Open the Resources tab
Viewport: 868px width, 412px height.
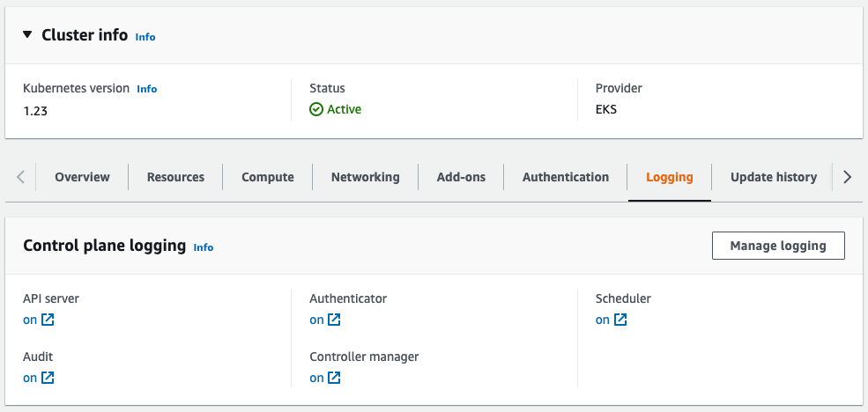click(175, 177)
